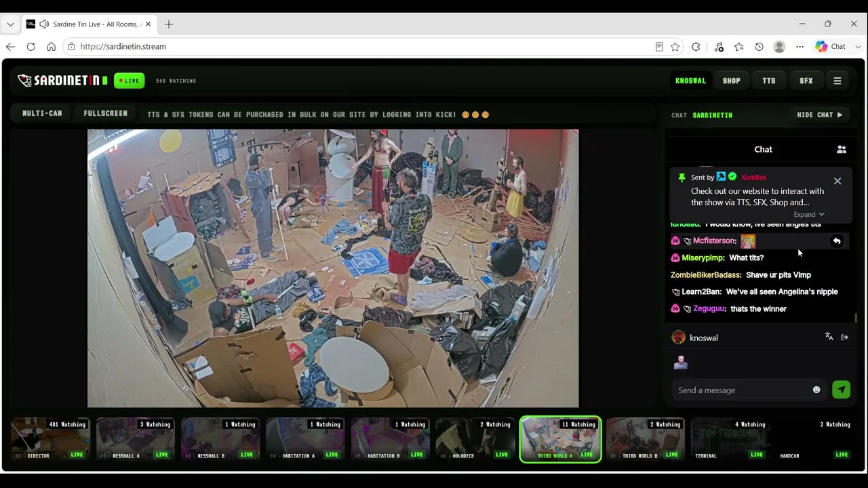Open the Edge media control icon

tap(719, 47)
